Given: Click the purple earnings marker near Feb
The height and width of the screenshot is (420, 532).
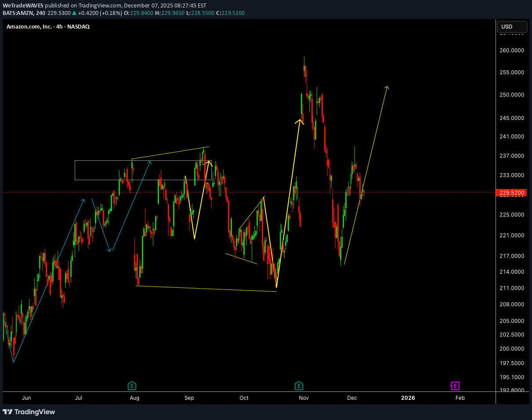Looking at the screenshot, I should (455, 386).
